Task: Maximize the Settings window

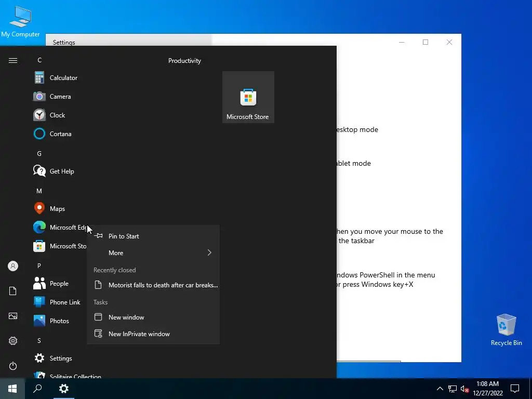Action: coord(425,42)
